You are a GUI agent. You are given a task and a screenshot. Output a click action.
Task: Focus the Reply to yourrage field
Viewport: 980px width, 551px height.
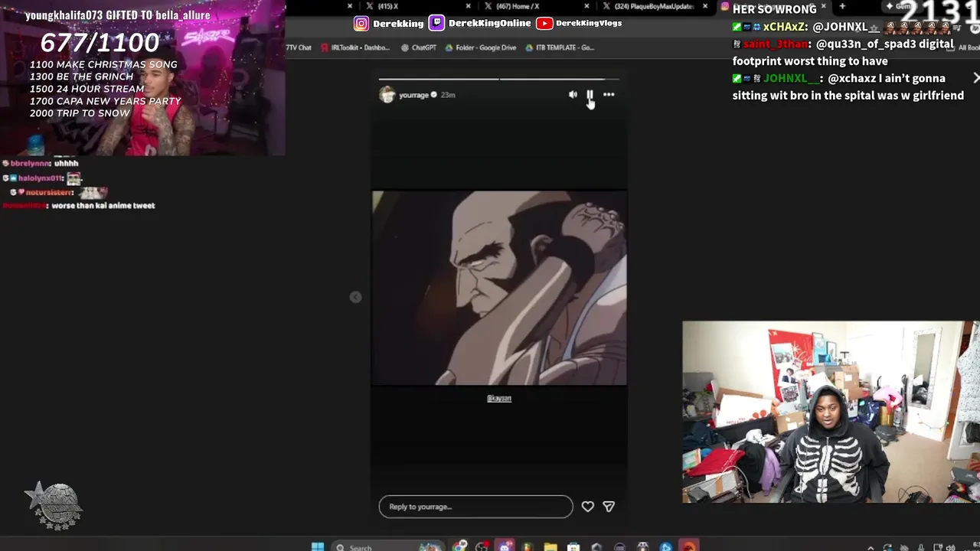[475, 507]
